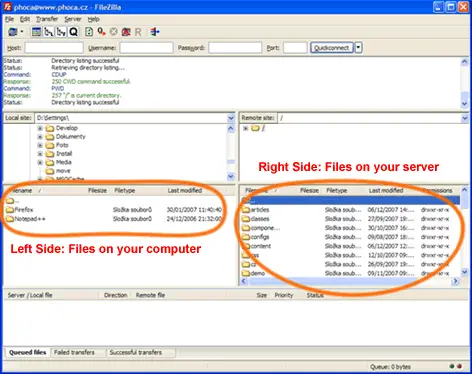The width and height of the screenshot is (472, 374).
Task: Click the red status indicator light
Action: pos(460,366)
